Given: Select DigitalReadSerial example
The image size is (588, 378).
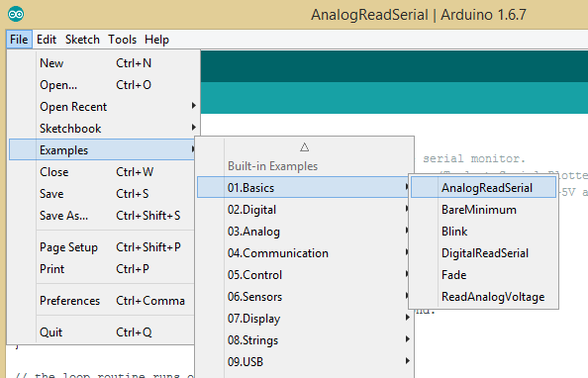Looking at the screenshot, I should point(483,253).
